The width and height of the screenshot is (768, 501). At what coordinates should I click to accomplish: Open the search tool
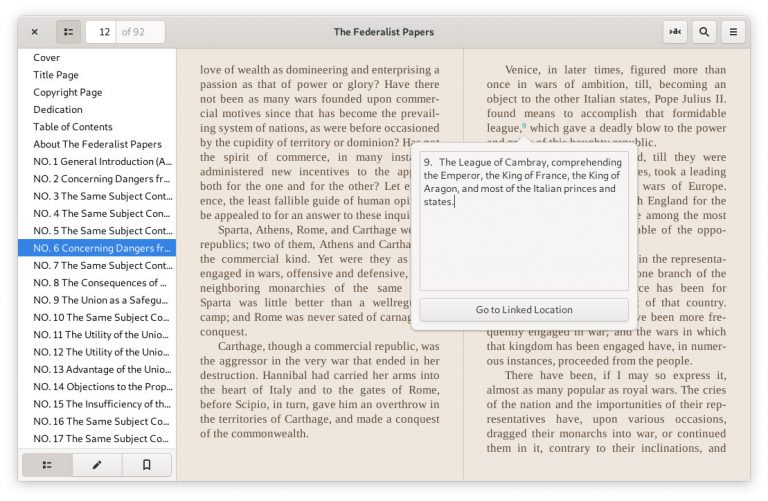pyautogui.click(x=704, y=32)
